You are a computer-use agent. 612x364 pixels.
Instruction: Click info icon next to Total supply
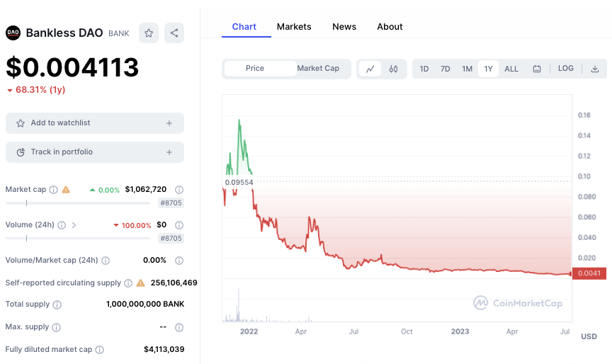(57, 305)
